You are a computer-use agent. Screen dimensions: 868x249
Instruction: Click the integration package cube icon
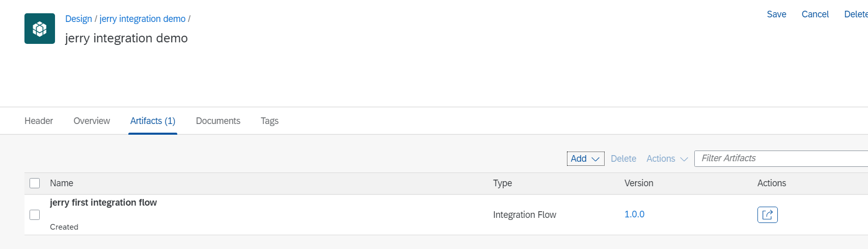pos(40,29)
